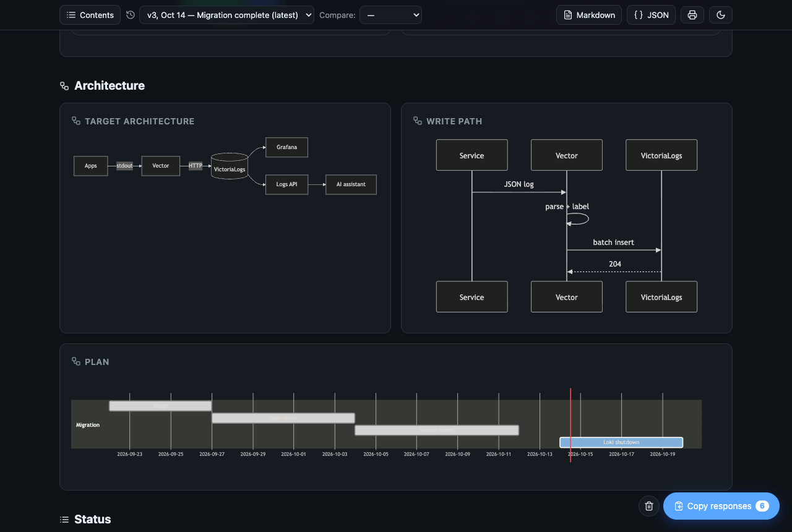Click the Status section heading
The image size is (792, 532).
click(93, 520)
